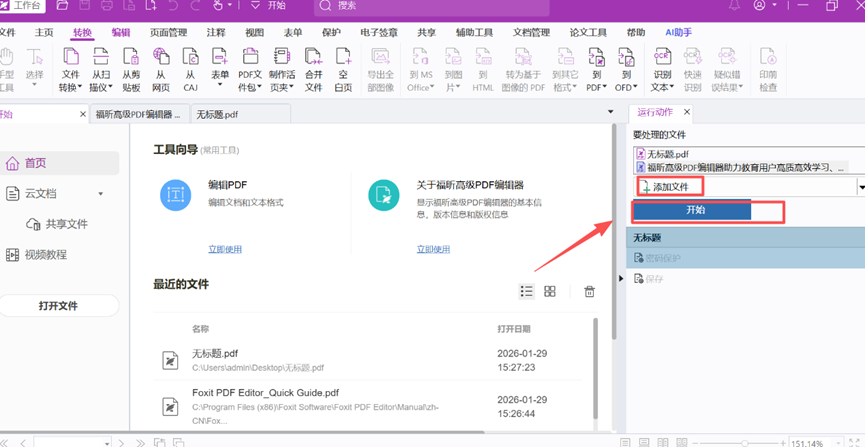The image size is (865, 447).
Task: Open the 文件转换 dropdown in ribbon
Action: (71, 87)
